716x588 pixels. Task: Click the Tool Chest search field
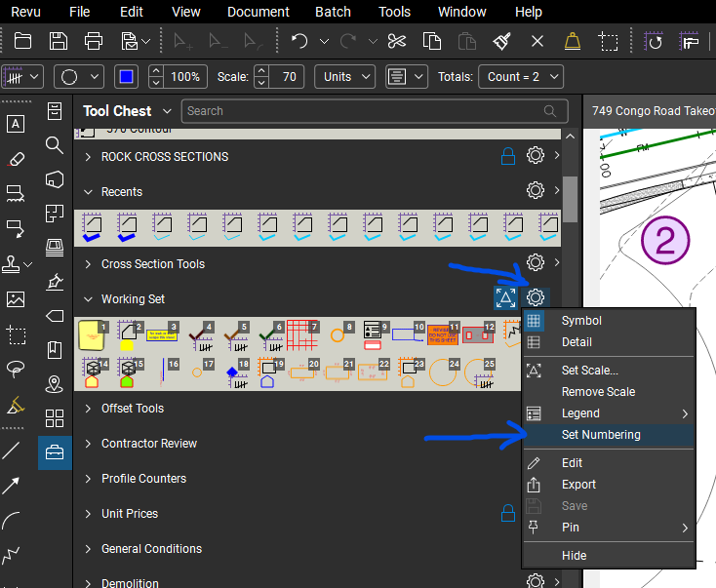point(375,111)
